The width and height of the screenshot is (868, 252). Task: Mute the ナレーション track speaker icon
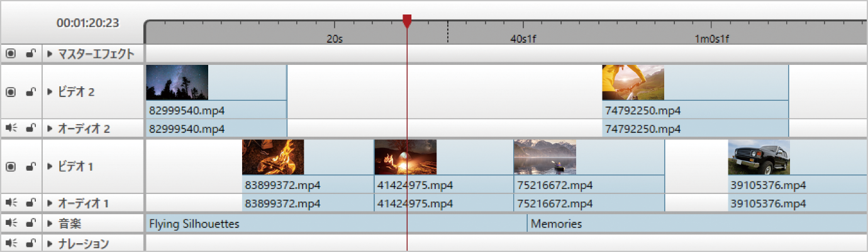tap(11, 243)
